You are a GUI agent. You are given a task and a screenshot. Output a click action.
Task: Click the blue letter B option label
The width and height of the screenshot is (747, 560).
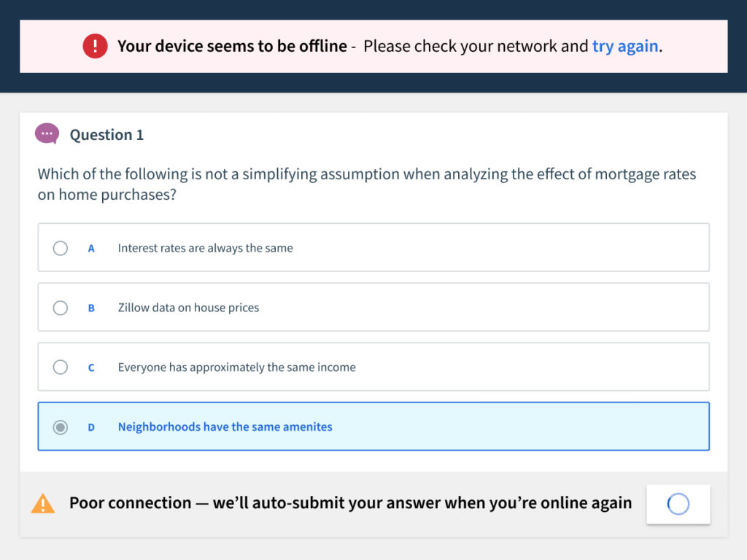coord(91,308)
